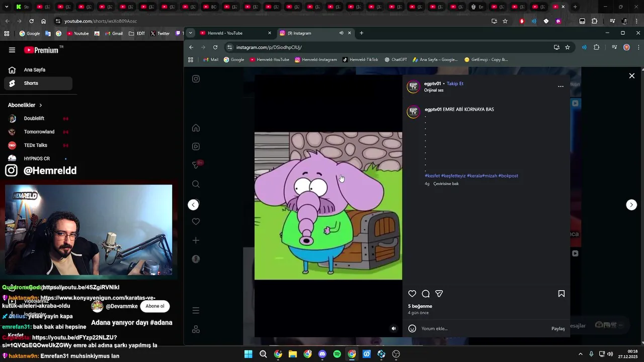
Task: Click the #bokpost hashtag
Action: coord(508,175)
